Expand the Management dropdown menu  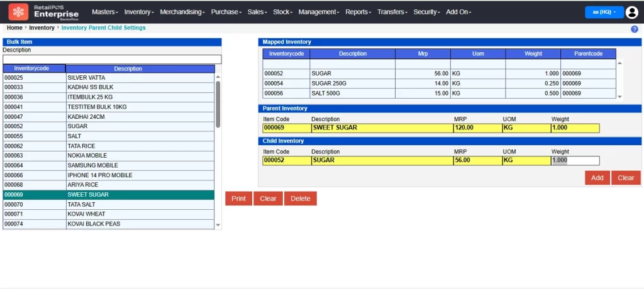point(319,12)
